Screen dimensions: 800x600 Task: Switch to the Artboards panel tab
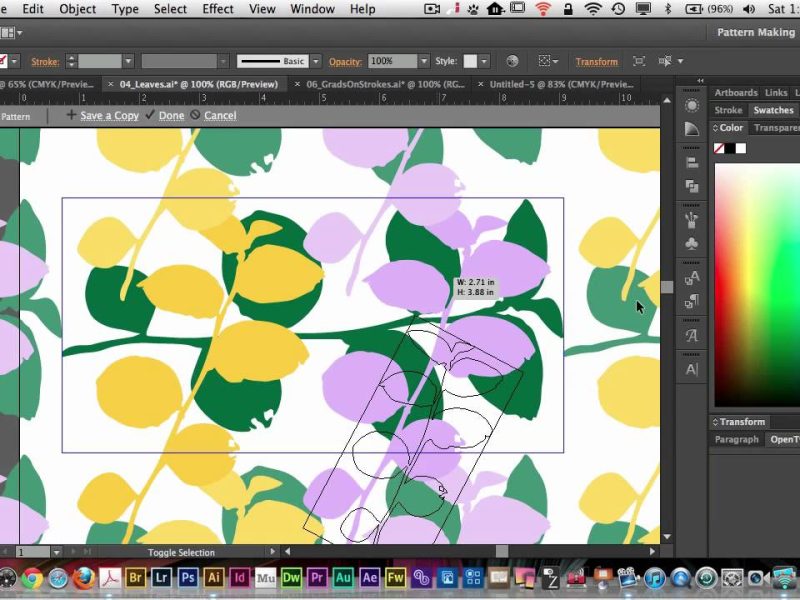pyautogui.click(x=736, y=92)
